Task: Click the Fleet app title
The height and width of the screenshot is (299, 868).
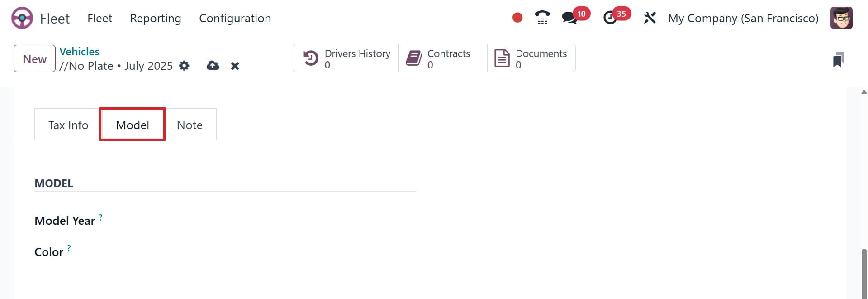Action: pos(55,19)
